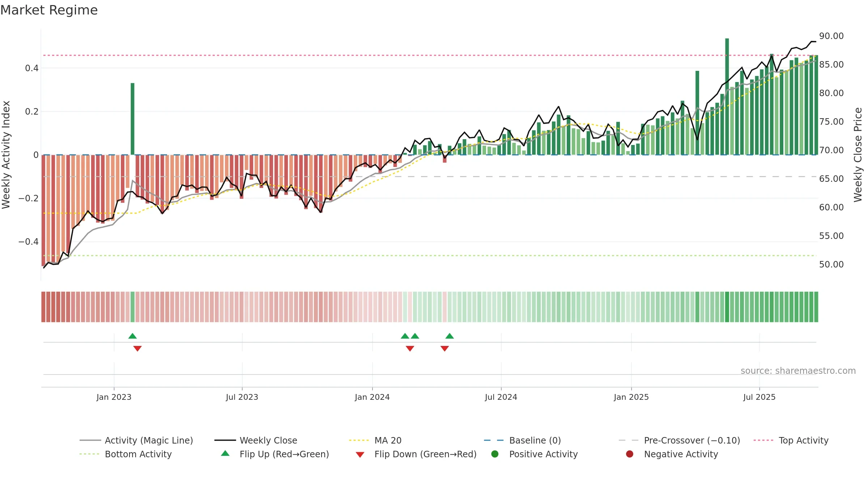Click the green Flip Up legend triangle
The width and height of the screenshot is (868, 488).
click(x=225, y=453)
